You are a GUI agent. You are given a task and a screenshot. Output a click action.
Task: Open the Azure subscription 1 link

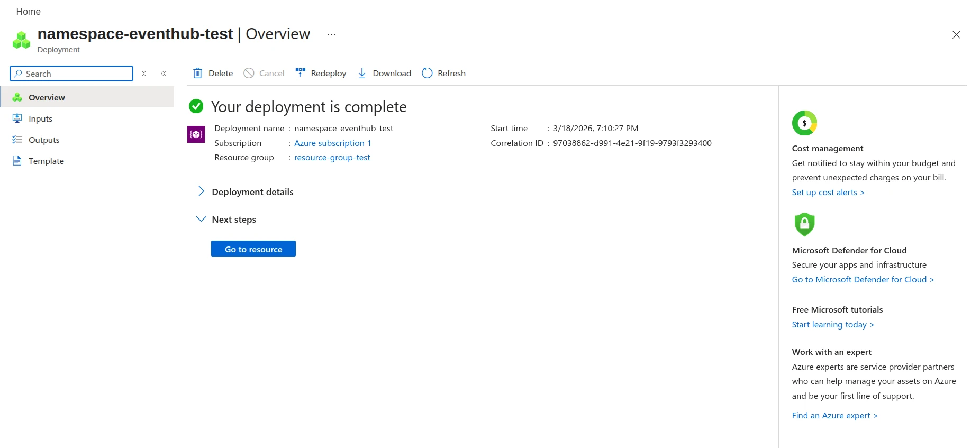click(x=332, y=143)
